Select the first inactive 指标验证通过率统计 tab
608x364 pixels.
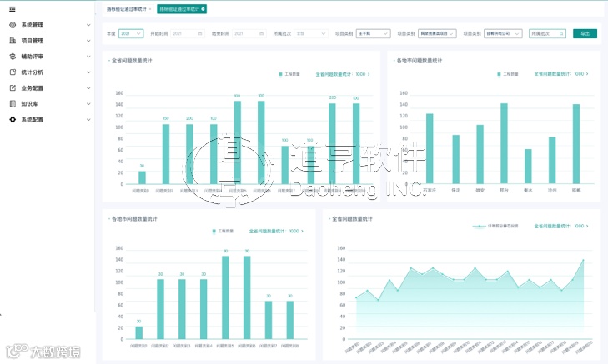click(128, 9)
